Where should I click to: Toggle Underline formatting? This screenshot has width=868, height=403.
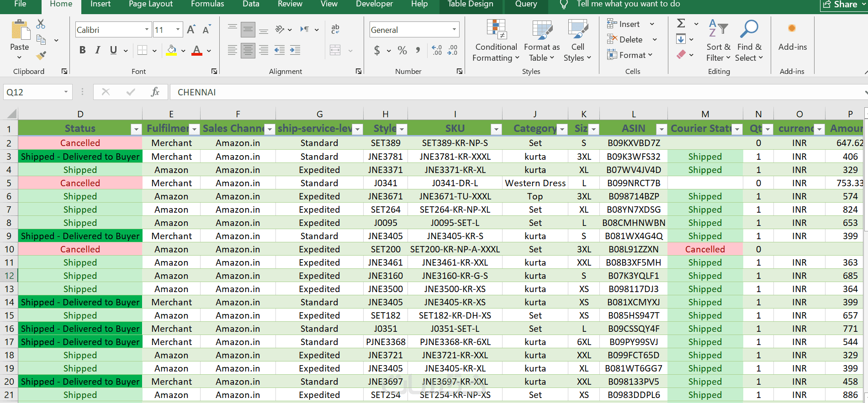pyautogui.click(x=113, y=50)
